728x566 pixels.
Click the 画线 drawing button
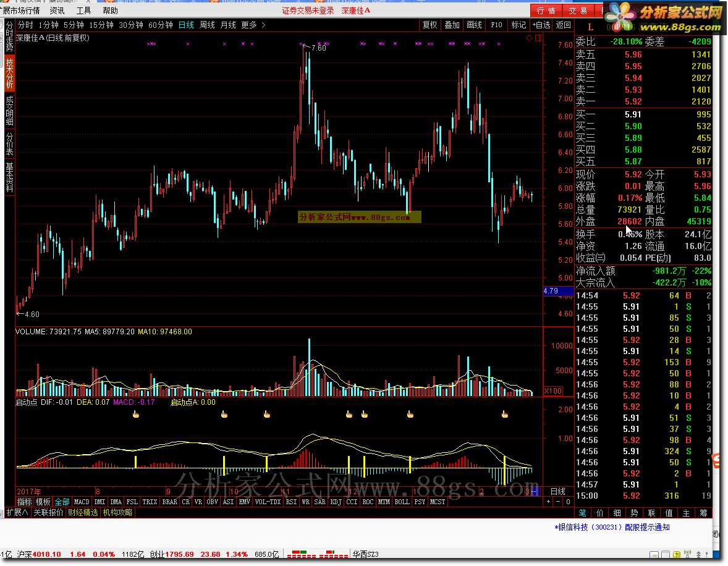474,25
